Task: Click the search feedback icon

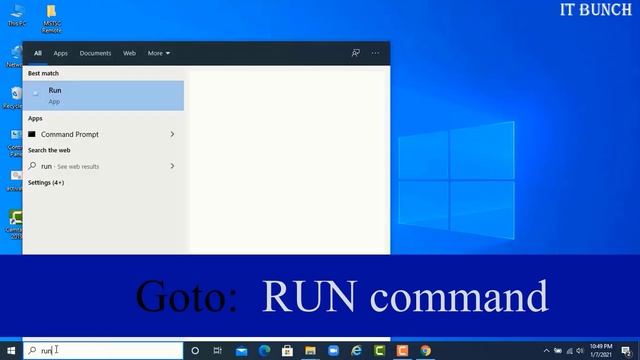Action: tap(356, 53)
